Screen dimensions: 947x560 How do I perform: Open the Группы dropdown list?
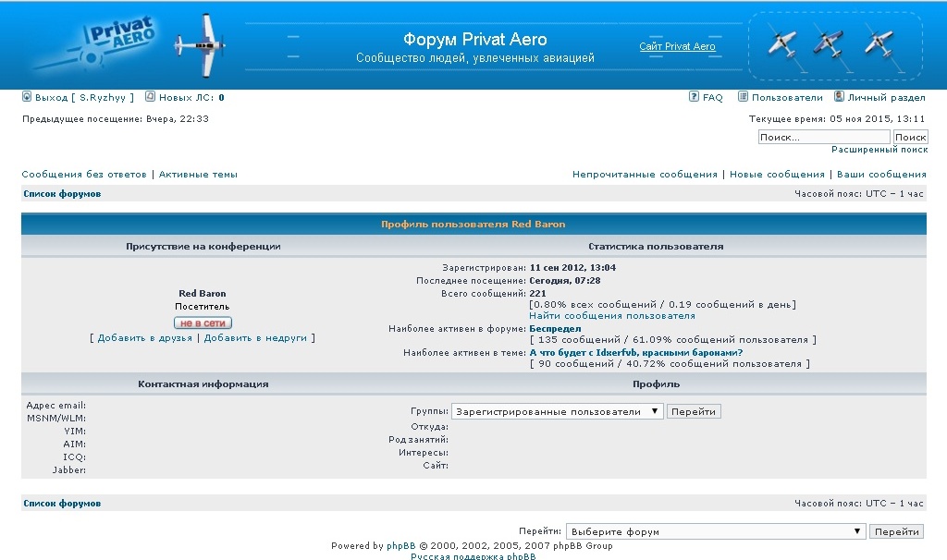tap(557, 411)
